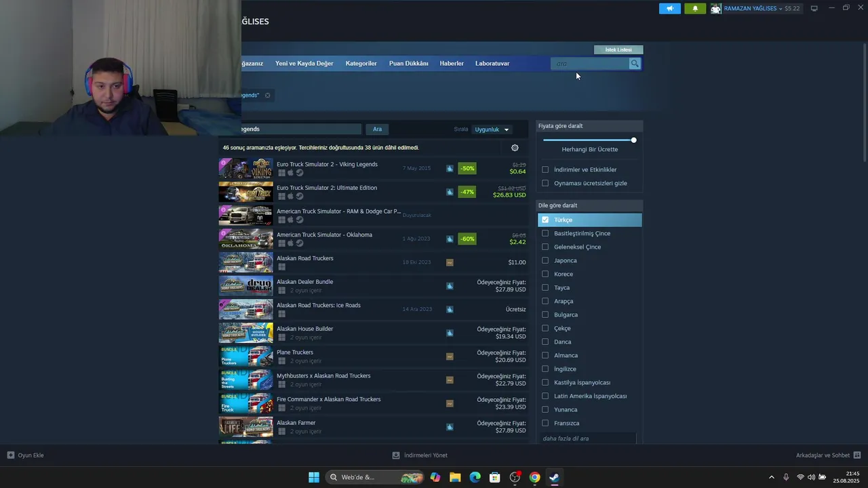This screenshot has height=488, width=868.
Task: Click mixed review icon for Fire Commander bundle
Action: click(x=450, y=403)
